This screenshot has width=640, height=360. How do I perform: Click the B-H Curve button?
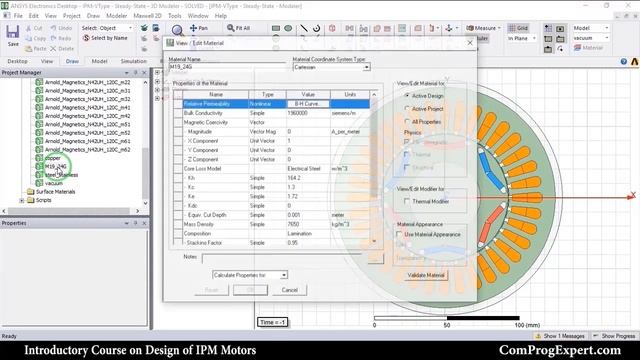click(307, 104)
